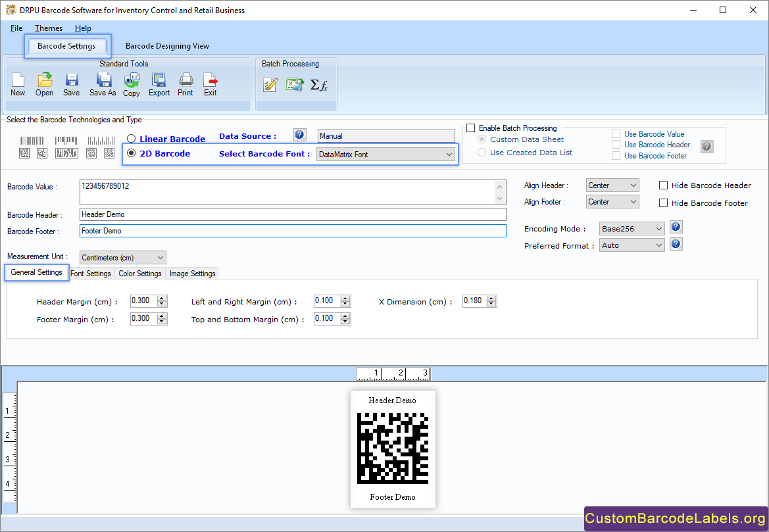Select the 2D Barcode radio button
Viewport: 769px width, 532px height.
[x=131, y=153]
